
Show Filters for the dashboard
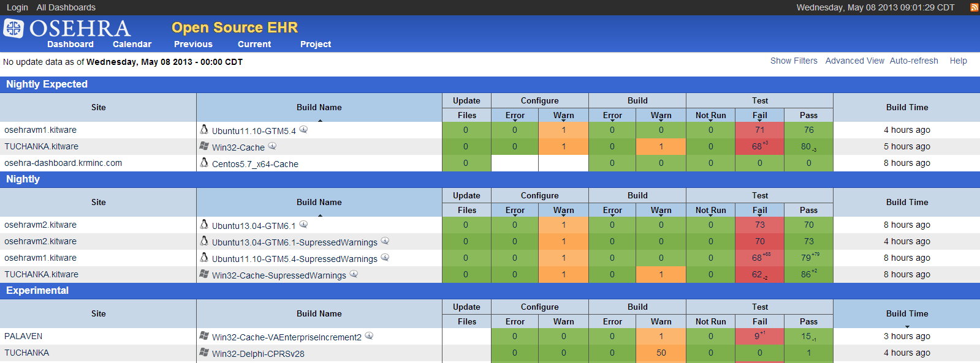[x=794, y=61]
